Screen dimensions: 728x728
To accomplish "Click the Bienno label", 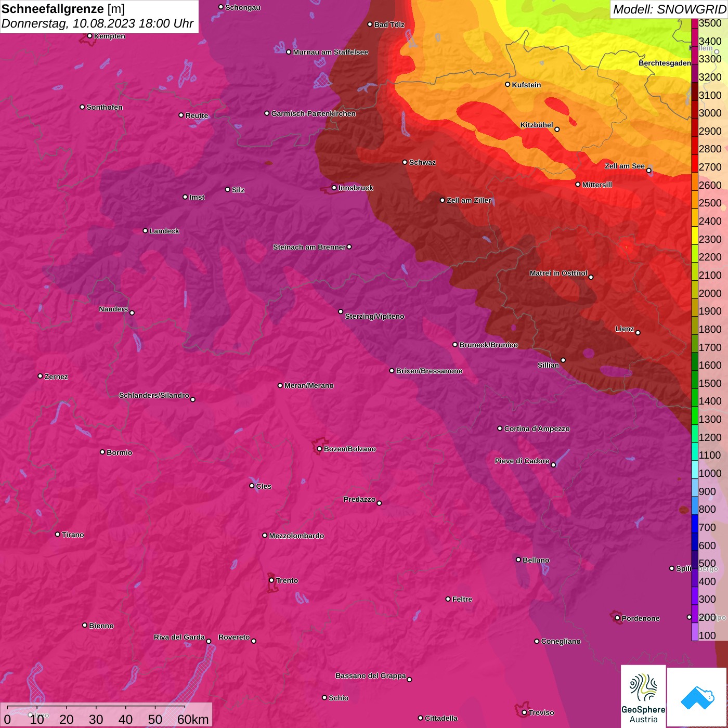I will pos(101,626).
